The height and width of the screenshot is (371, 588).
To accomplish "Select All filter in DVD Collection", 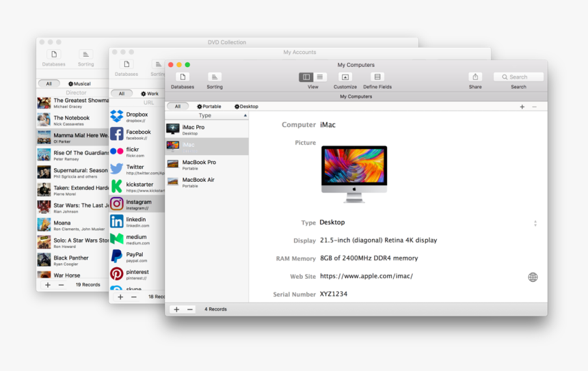I will coord(49,83).
